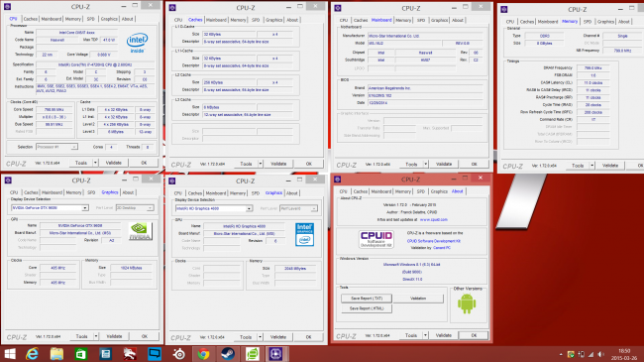
Task: Select the purple CPU-Z taskbar icon
Action: [x=275, y=354]
